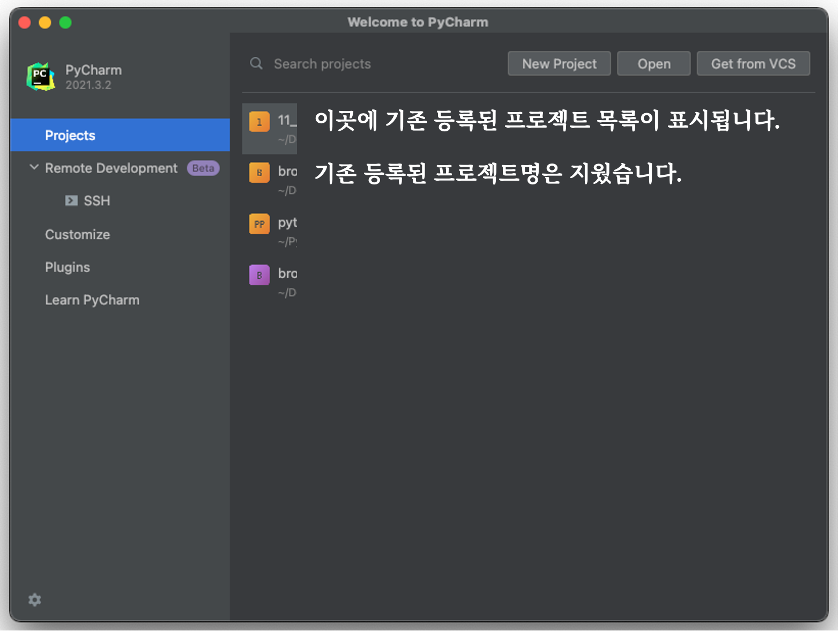Open Remote Development section
The width and height of the screenshot is (840, 631).
click(111, 168)
